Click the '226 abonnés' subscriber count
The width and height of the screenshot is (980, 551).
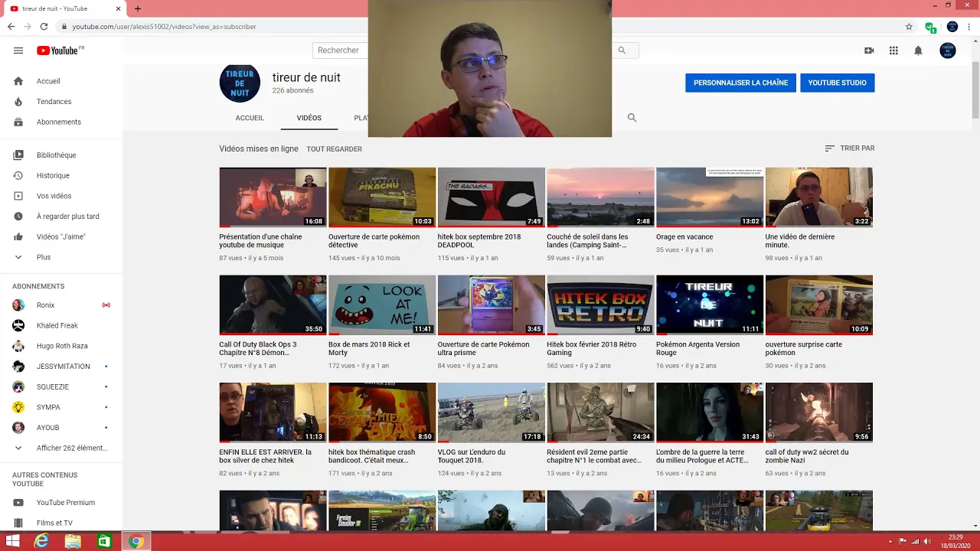(292, 90)
